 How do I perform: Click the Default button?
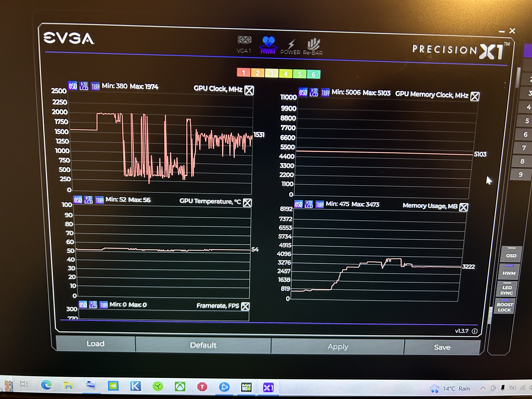(x=203, y=345)
